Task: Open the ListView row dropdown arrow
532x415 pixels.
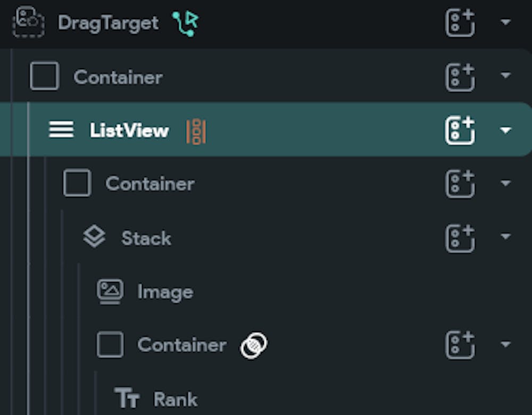Action: click(x=505, y=130)
